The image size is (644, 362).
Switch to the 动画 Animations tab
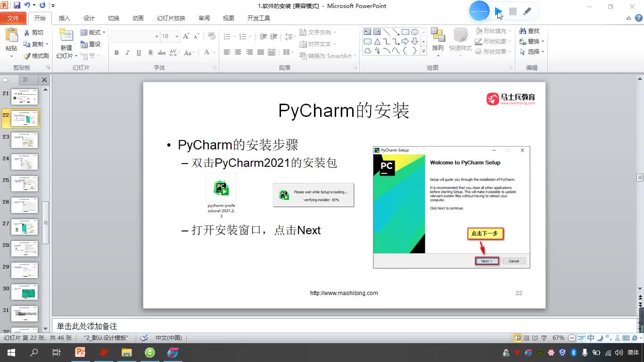138,18
